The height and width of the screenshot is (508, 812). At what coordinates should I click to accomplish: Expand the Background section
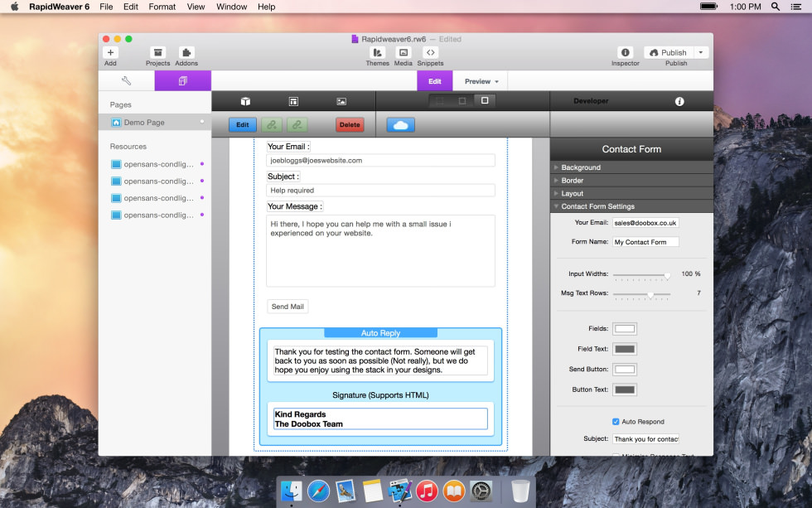[x=631, y=167]
